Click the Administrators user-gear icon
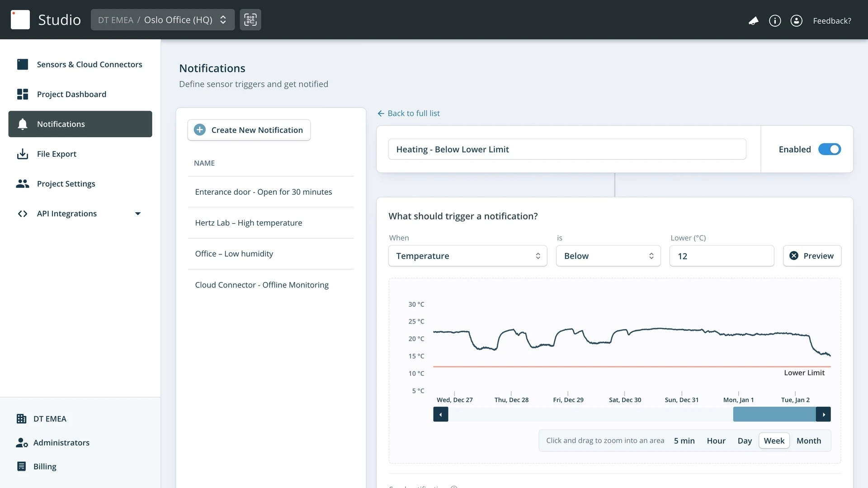 22,443
